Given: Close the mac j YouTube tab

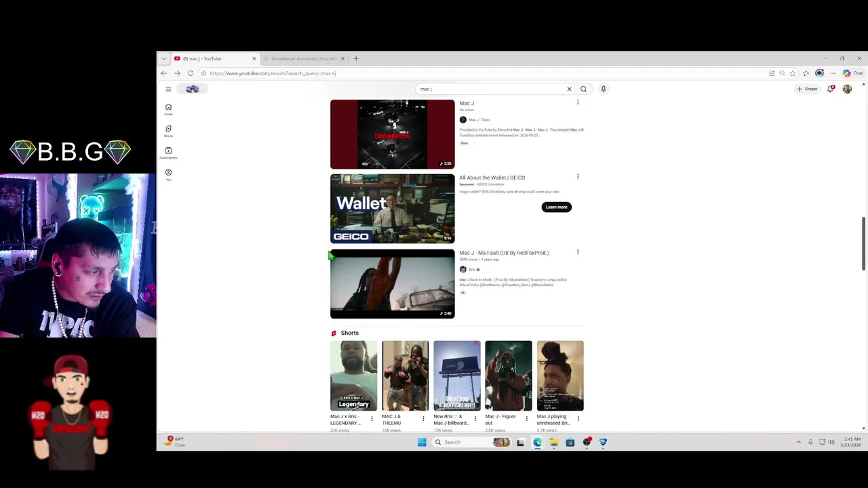Looking at the screenshot, I should coord(254,58).
